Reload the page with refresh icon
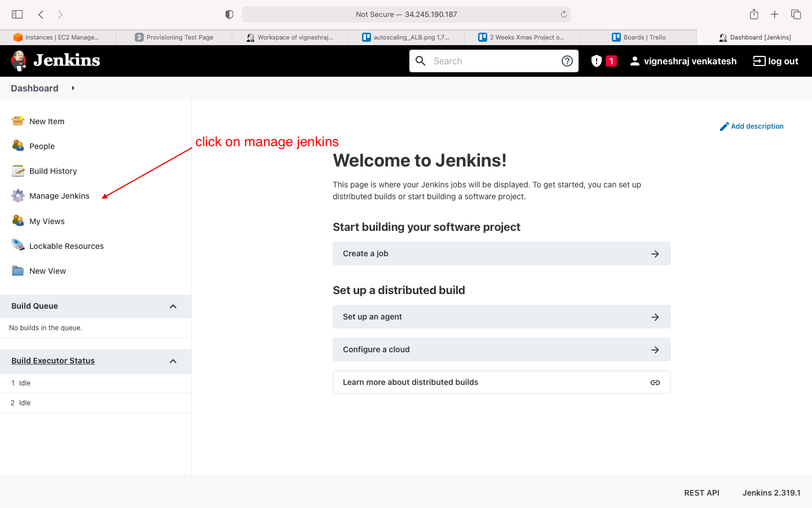 563,14
